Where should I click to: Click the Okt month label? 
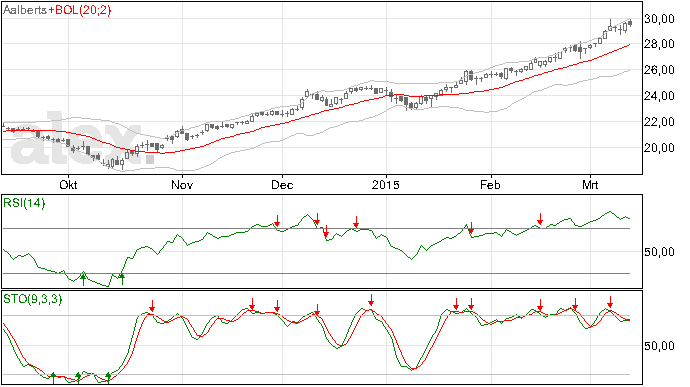[x=68, y=184]
